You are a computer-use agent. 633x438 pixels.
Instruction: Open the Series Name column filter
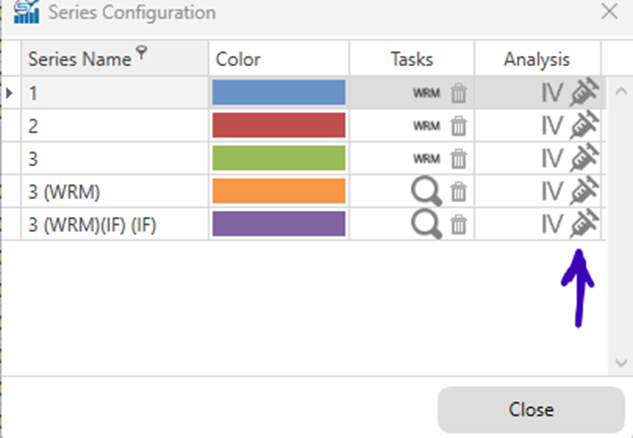click(141, 52)
